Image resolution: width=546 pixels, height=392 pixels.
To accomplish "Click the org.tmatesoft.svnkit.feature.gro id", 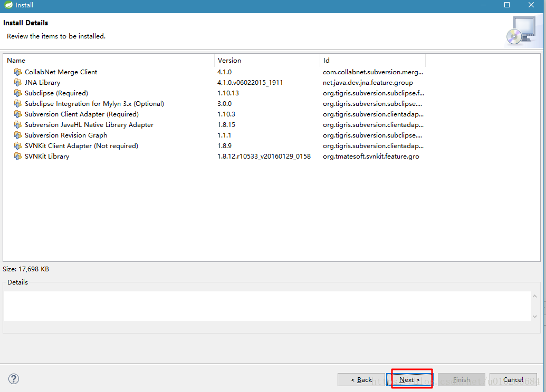I will (x=371, y=156).
